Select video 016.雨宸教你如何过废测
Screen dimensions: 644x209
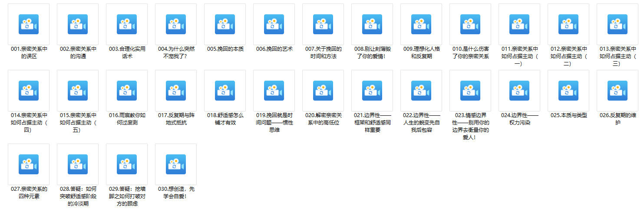127,91
